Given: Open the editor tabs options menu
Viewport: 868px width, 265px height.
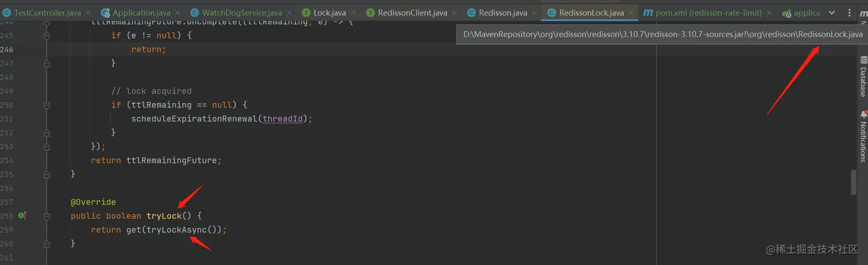Looking at the screenshot, I should point(848,13).
